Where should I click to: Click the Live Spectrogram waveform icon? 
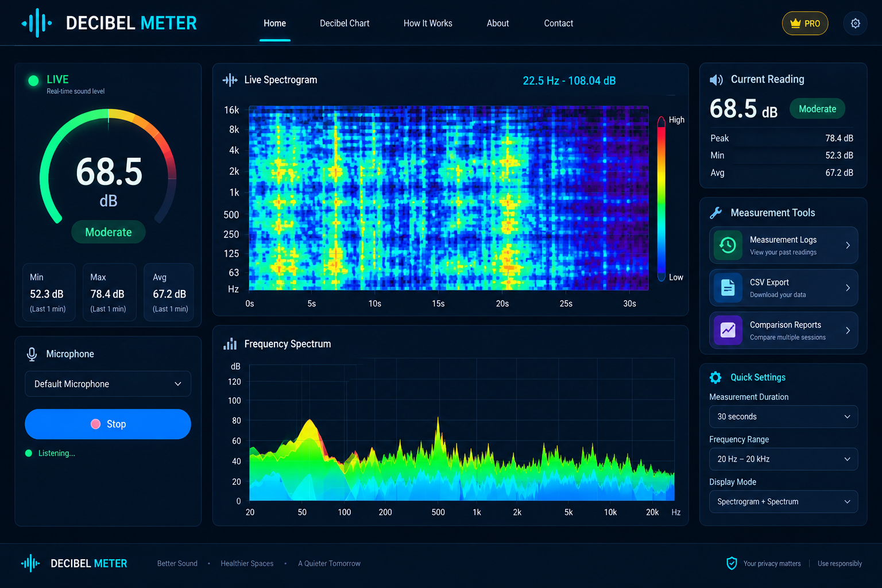[x=230, y=80]
